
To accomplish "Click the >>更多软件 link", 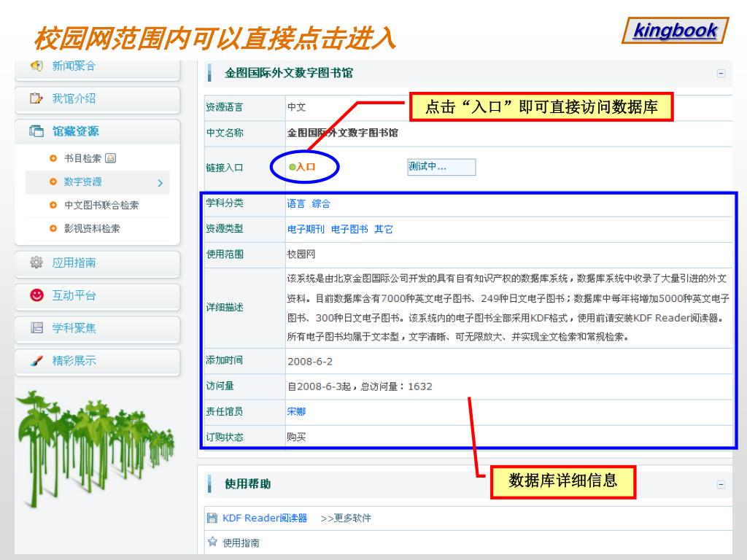I will click(346, 518).
